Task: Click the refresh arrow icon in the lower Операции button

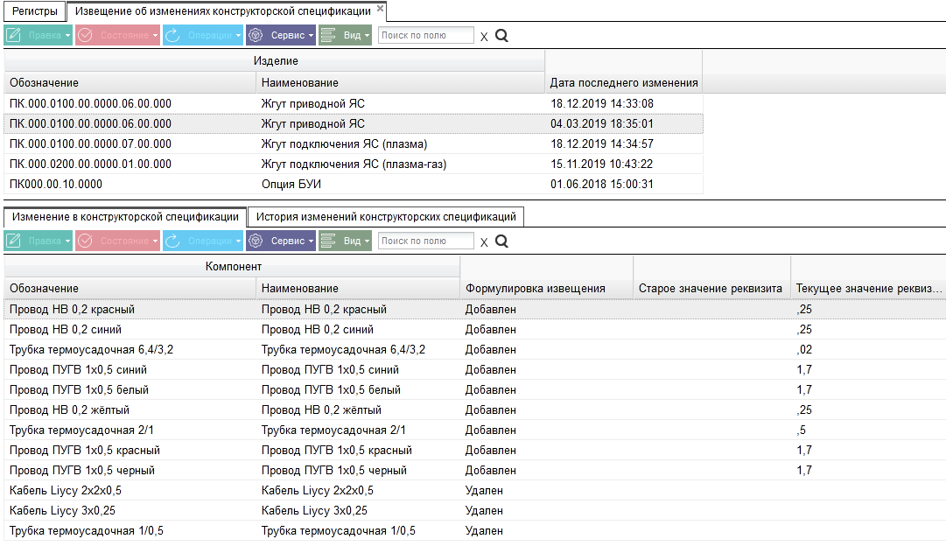Action: point(172,241)
